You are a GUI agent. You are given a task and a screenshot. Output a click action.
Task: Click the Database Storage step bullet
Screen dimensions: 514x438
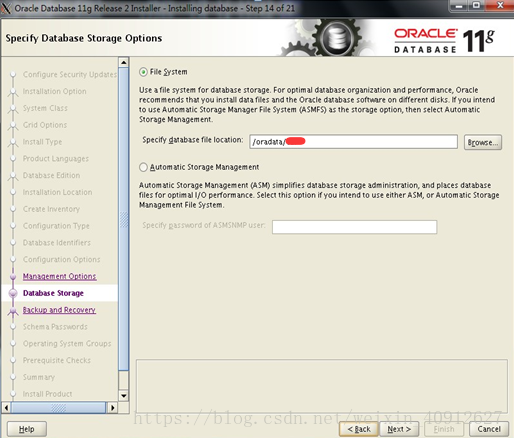(x=13, y=293)
